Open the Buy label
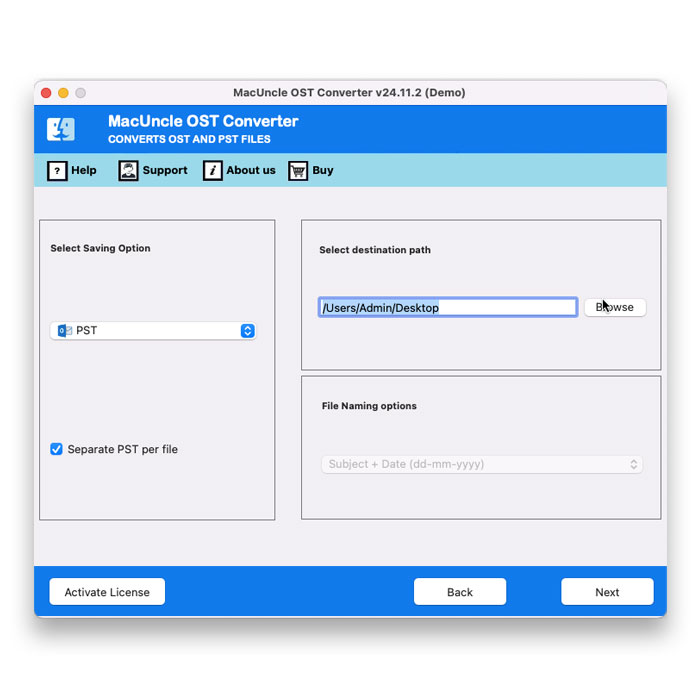 (x=323, y=170)
